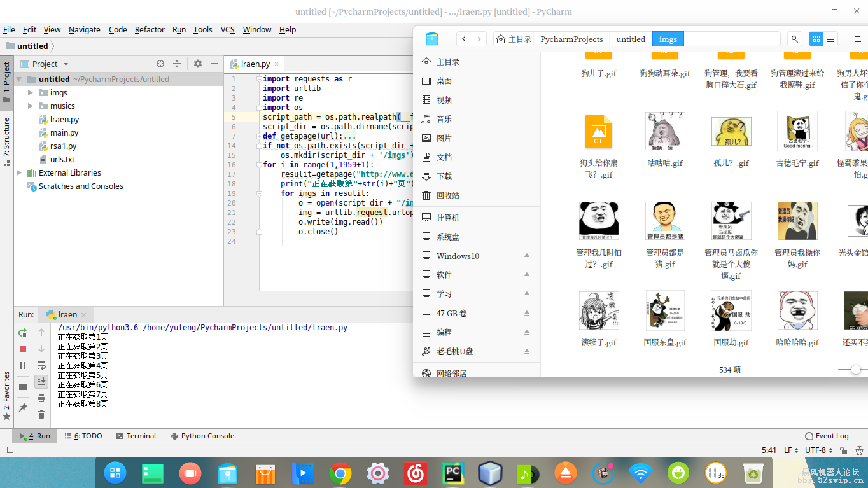Open search in the file manager
The height and width of the screenshot is (488, 868).
click(x=795, y=39)
